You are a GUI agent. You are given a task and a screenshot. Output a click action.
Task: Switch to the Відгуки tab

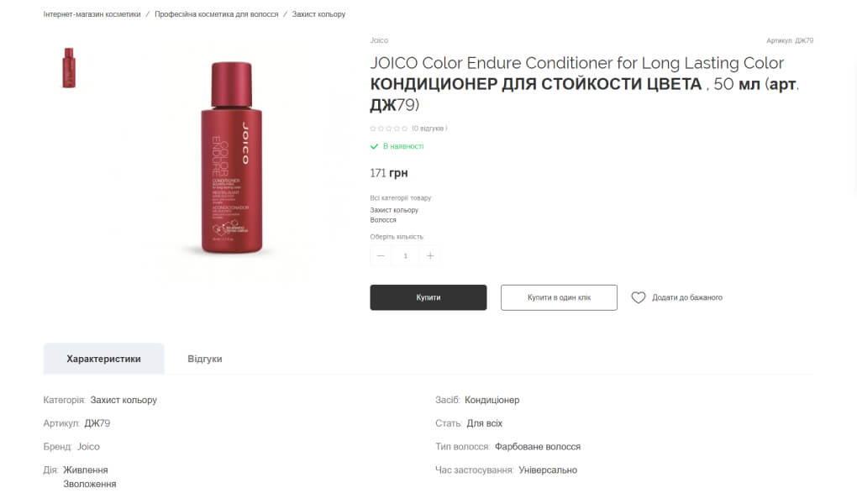[205, 360]
